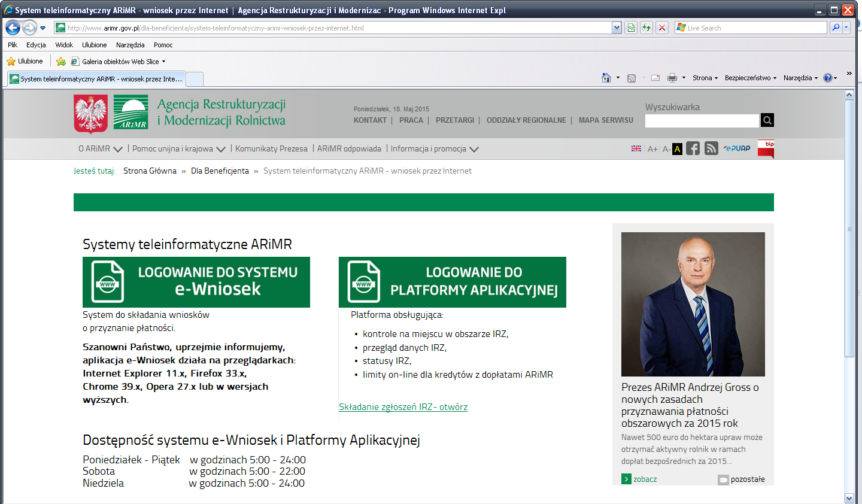
Task: Open the ePUAP logo link
Action: [x=737, y=148]
